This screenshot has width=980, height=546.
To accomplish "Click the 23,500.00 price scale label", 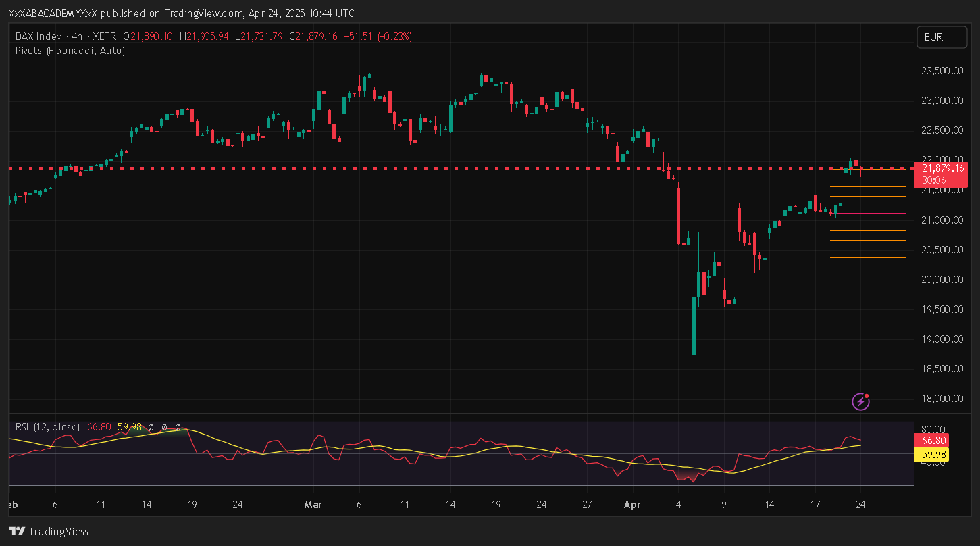I will tap(942, 71).
